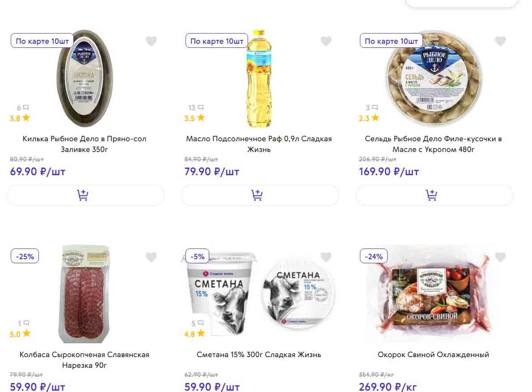Open Окорок Свиной Охлажденный title link
The height and width of the screenshot is (392, 532).
433,354
